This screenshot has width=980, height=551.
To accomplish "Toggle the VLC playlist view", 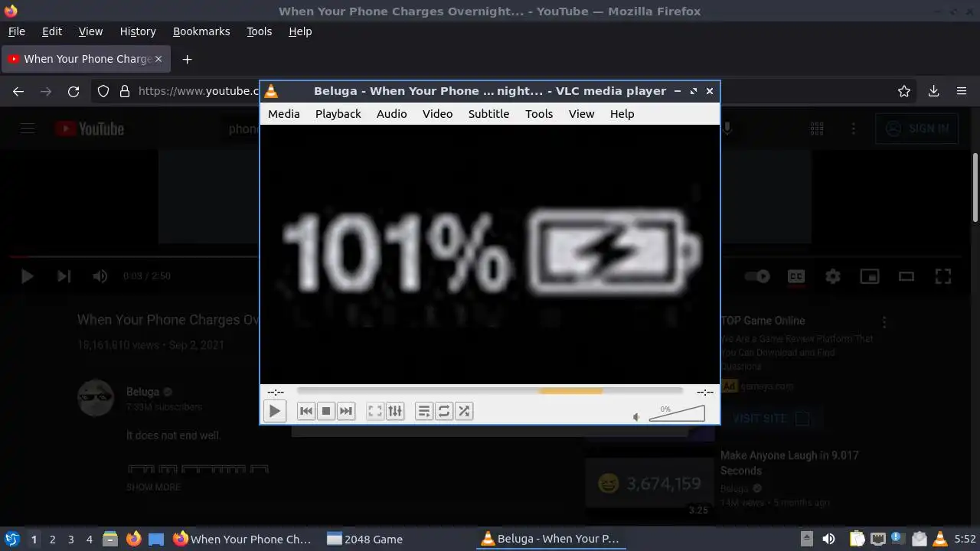I will (424, 411).
